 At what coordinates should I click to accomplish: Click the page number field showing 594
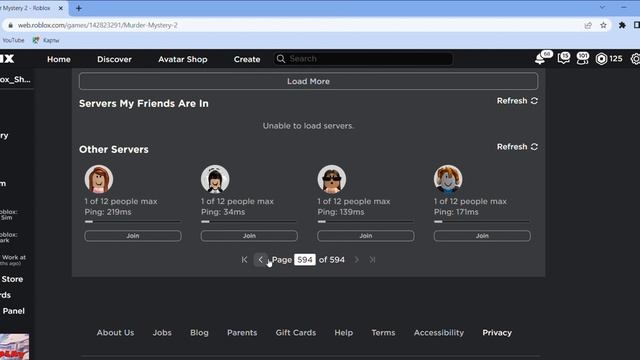coord(304,260)
